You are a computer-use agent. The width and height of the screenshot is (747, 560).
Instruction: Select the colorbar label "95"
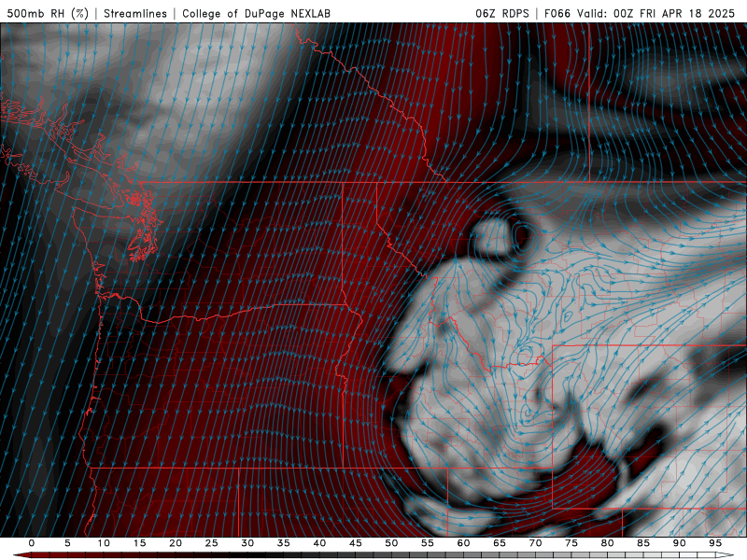pos(715,543)
